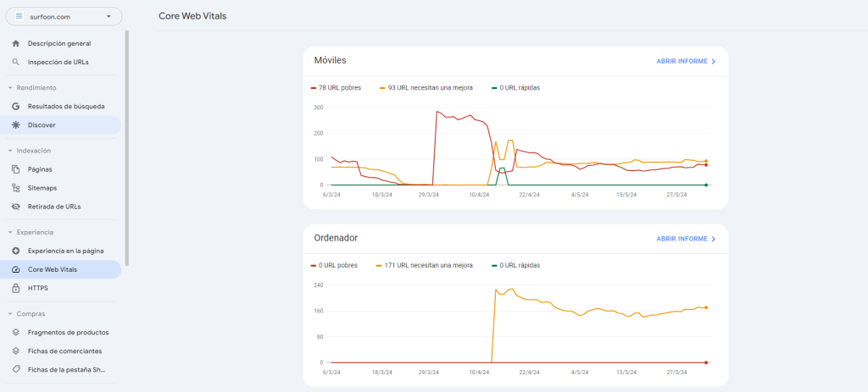Click the HTTPS padlock icon

click(x=15, y=288)
